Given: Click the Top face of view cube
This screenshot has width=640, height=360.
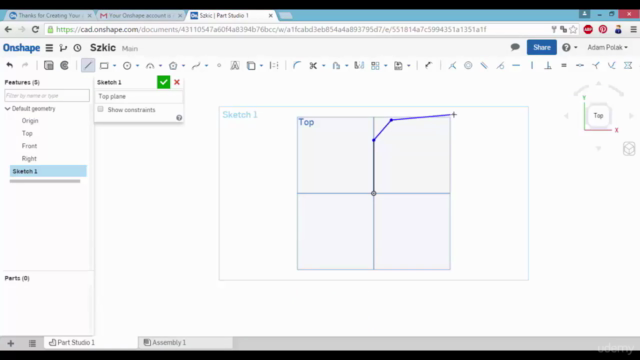Looking at the screenshot, I should click(x=598, y=116).
